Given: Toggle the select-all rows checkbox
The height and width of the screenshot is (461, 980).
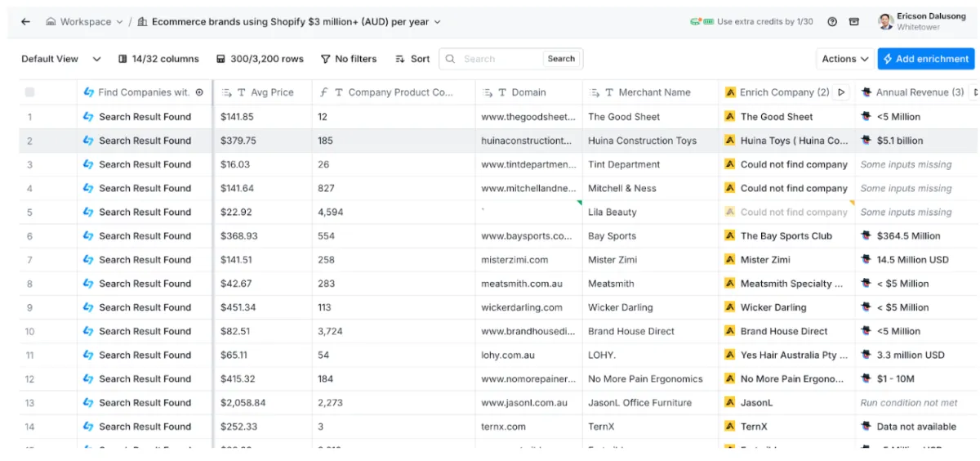Looking at the screenshot, I should [x=30, y=92].
